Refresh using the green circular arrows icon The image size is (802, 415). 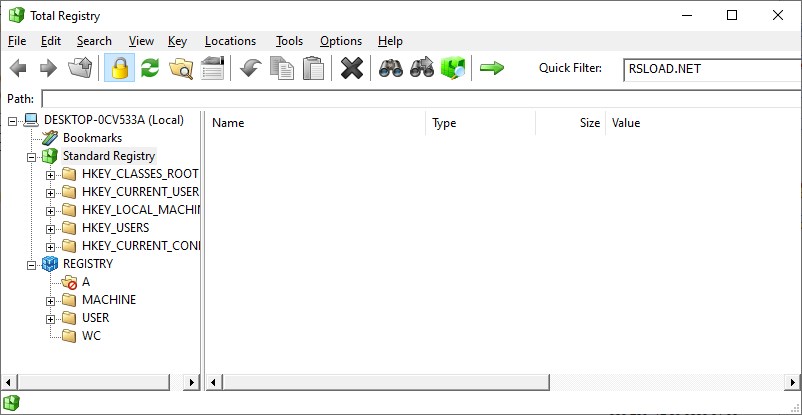150,68
